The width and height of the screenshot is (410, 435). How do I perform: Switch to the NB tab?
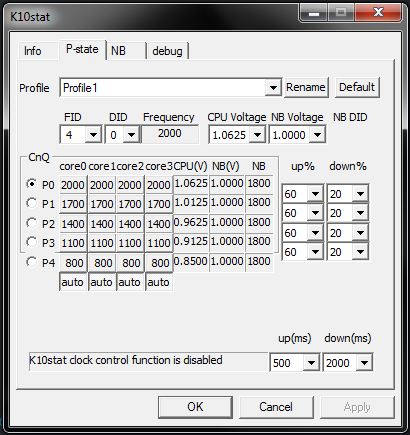point(126,51)
